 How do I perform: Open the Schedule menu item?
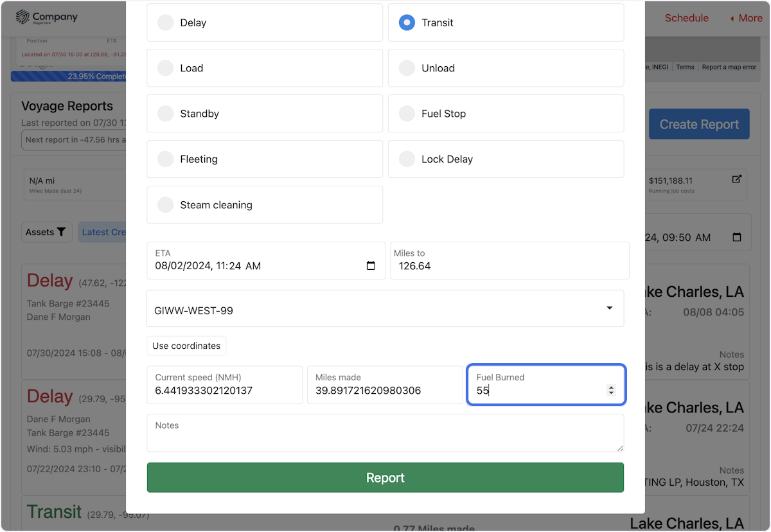[x=686, y=18]
